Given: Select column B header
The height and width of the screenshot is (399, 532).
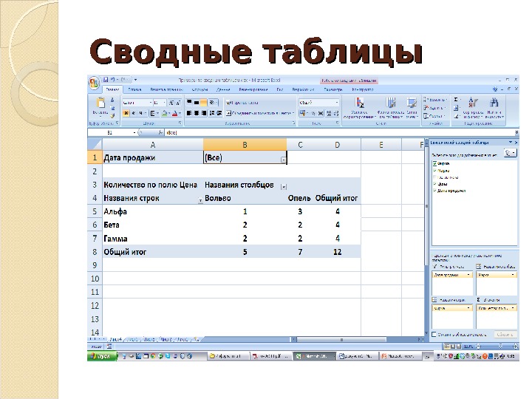Looking at the screenshot, I should [245, 145].
